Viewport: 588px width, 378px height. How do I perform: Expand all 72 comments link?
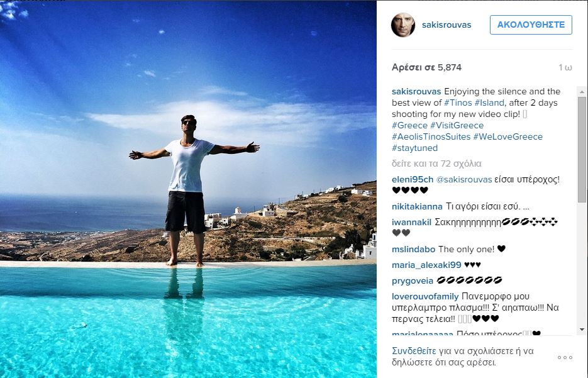tap(436, 164)
